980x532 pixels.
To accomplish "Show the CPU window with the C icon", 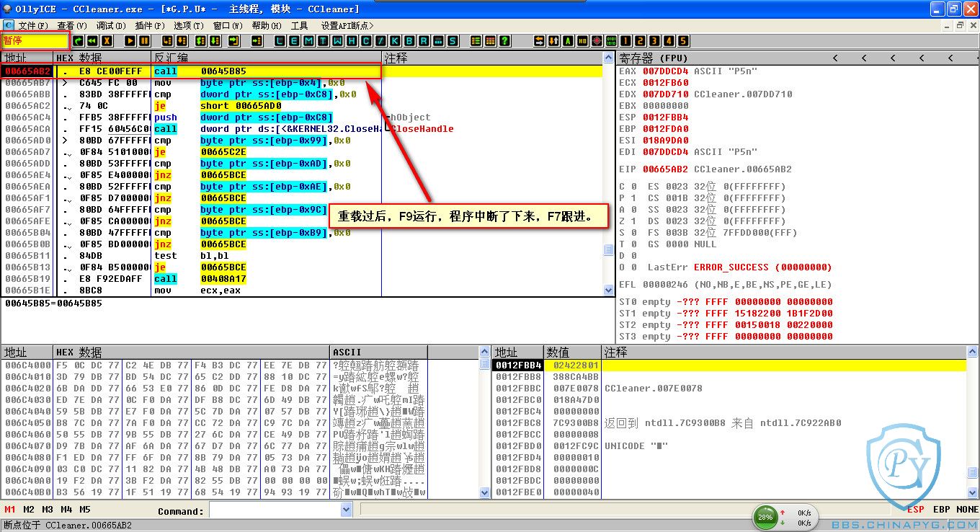I will [366, 41].
